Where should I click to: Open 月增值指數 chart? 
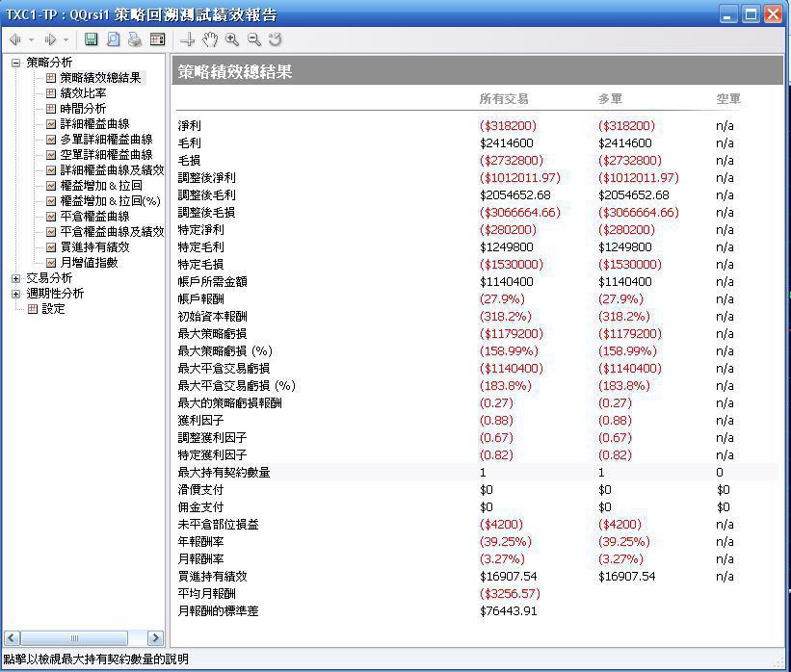[89, 263]
